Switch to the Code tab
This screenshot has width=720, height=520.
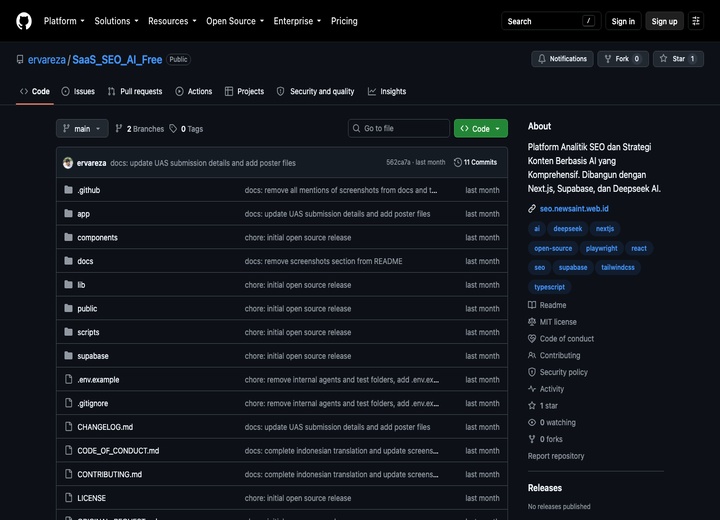point(35,91)
